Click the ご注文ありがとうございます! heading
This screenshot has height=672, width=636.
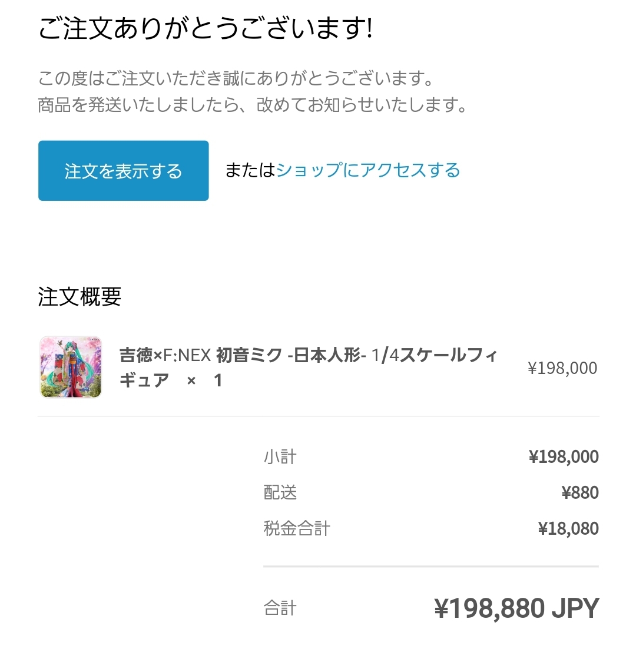coord(206,28)
